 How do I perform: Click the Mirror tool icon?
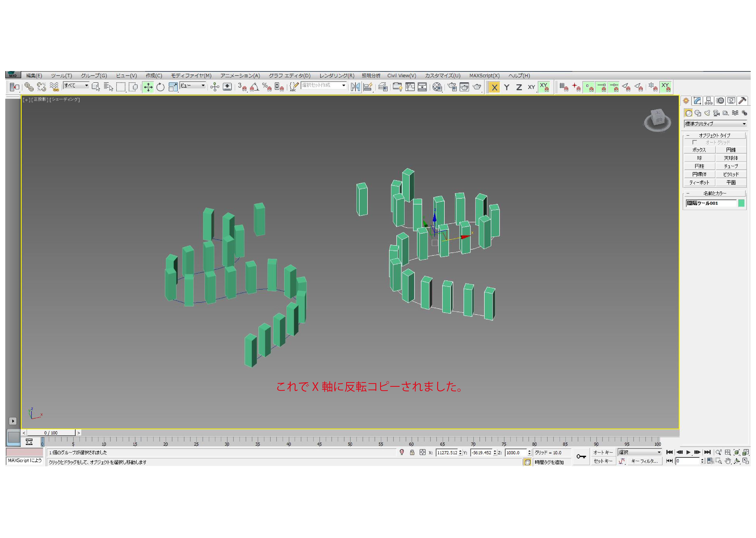[355, 87]
